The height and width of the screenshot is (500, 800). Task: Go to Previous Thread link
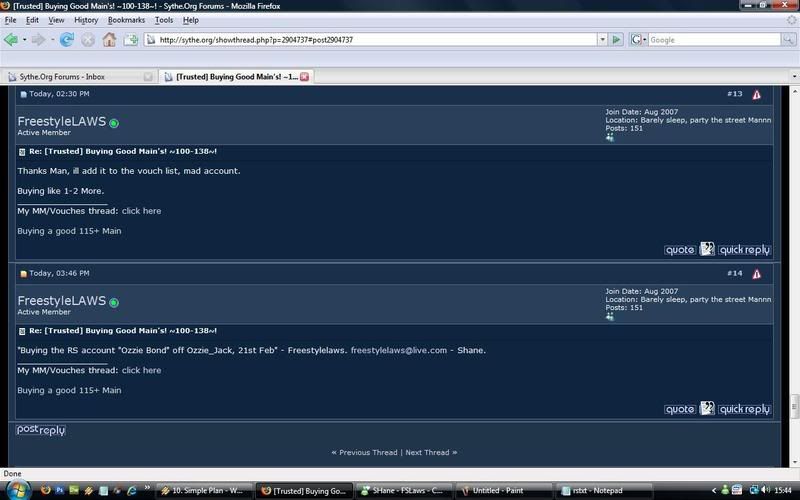coord(368,452)
